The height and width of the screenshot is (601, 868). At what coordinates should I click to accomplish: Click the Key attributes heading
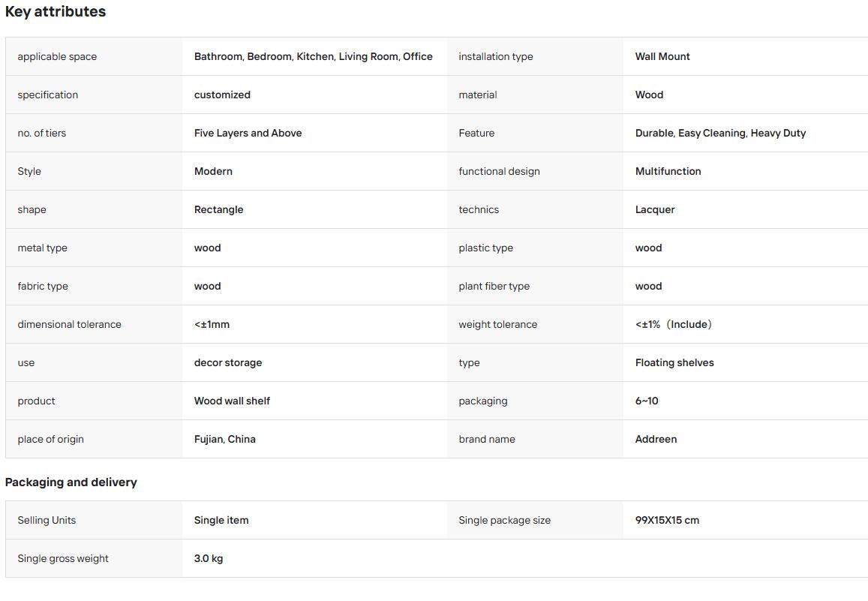(x=56, y=11)
